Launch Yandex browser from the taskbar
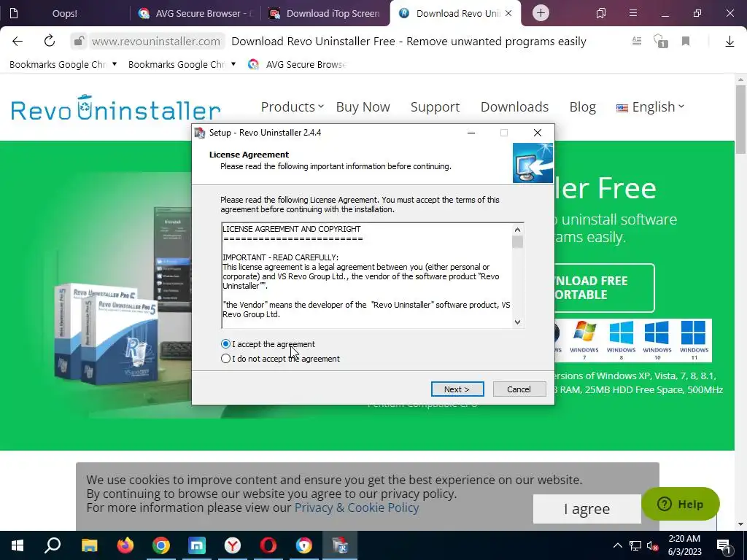The image size is (747, 560). point(233,545)
